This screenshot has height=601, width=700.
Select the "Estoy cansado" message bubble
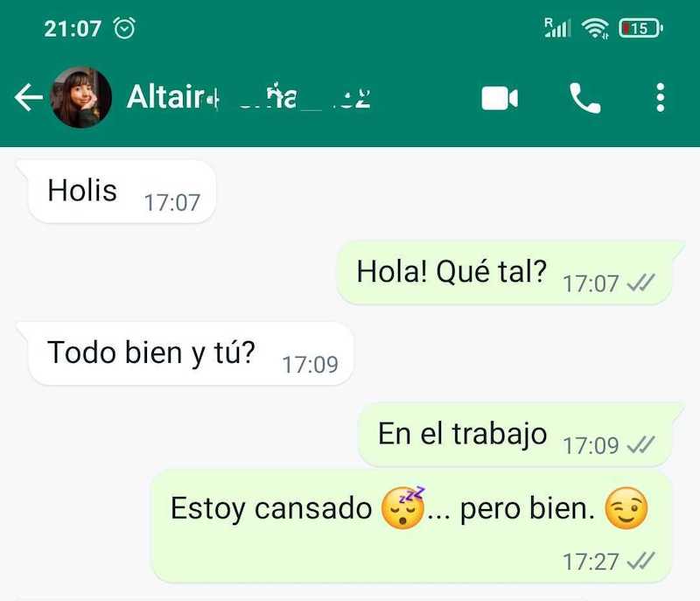coord(411,527)
